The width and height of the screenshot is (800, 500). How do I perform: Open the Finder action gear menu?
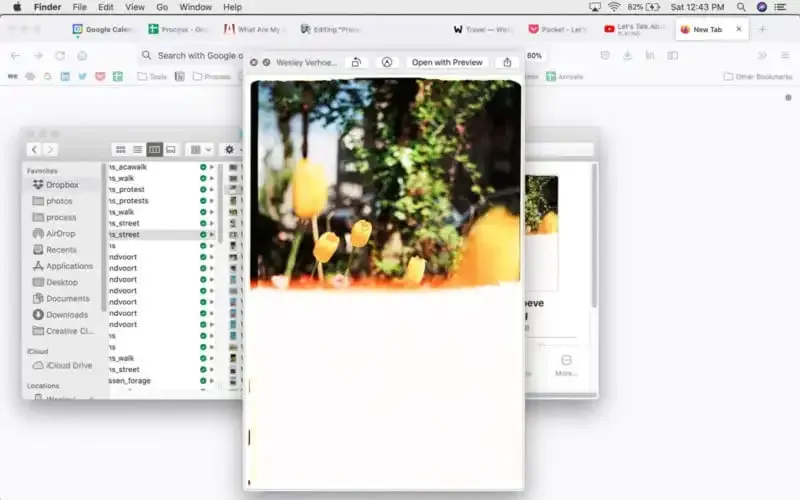(x=232, y=149)
